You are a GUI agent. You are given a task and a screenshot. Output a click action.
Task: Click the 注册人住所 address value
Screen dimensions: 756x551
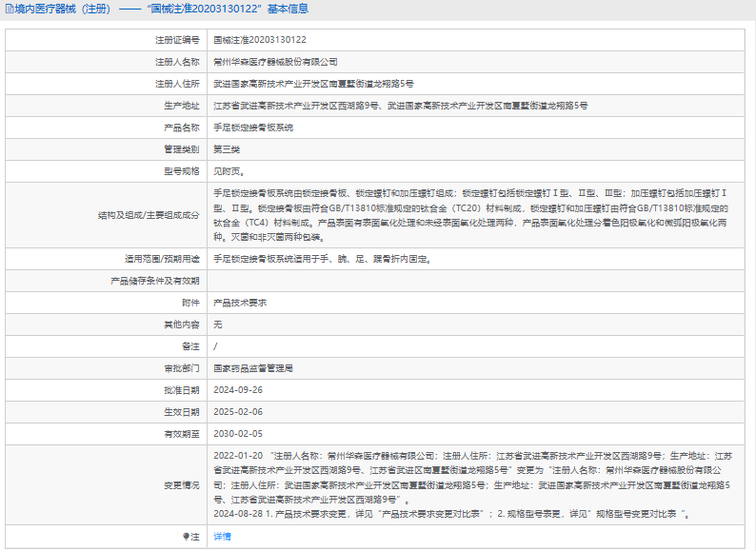[313, 84]
